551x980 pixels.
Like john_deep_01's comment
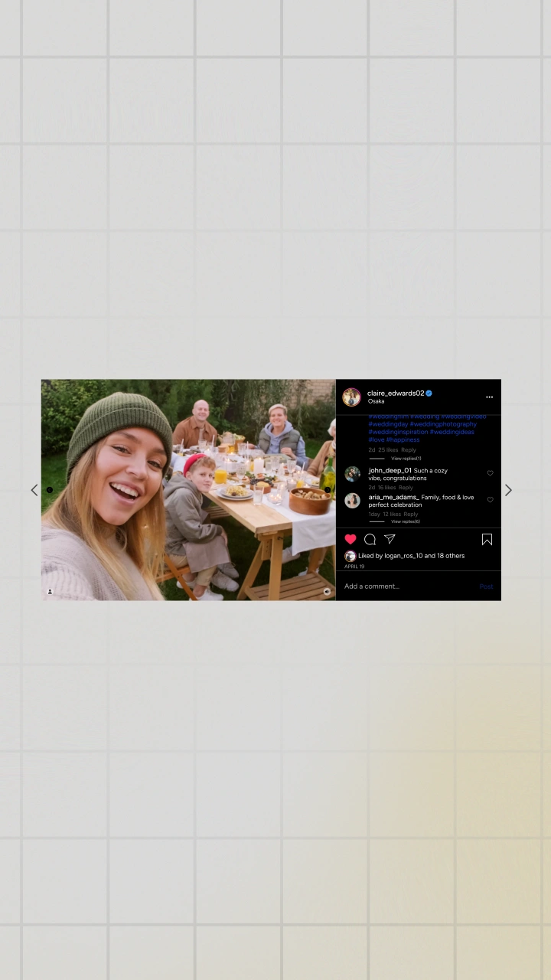point(491,473)
